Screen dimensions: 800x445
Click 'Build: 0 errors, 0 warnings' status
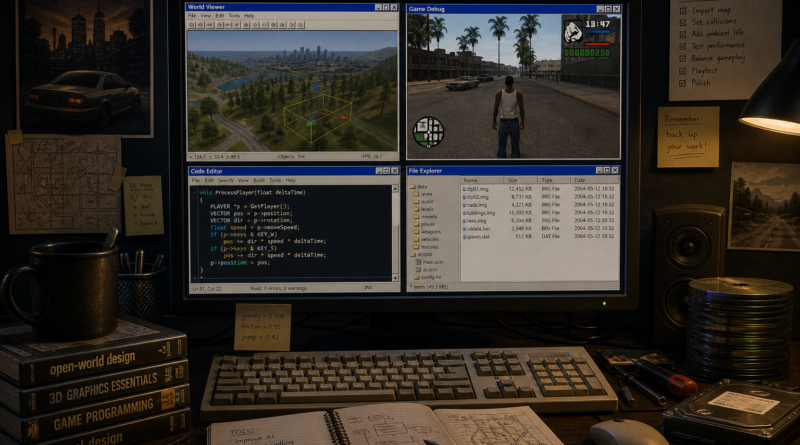tap(279, 288)
